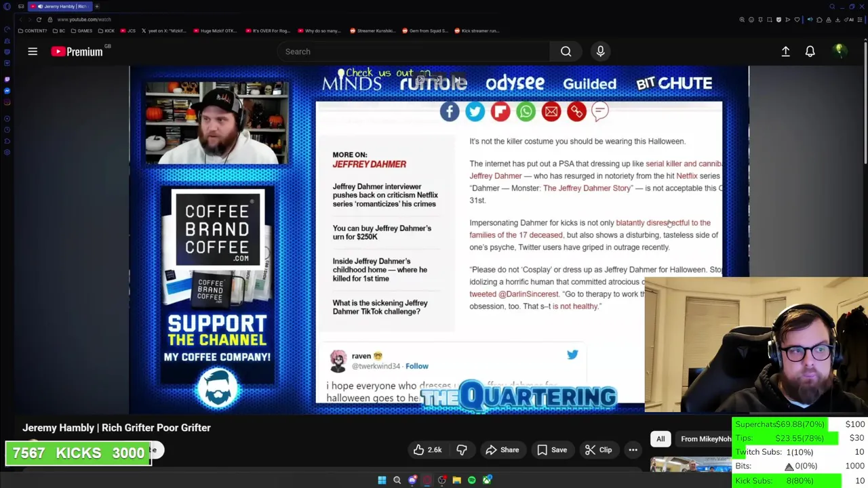This screenshot has height=488, width=868.
Task: Open the 'It's OVER For Rog' bookmark
Action: tap(267, 30)
